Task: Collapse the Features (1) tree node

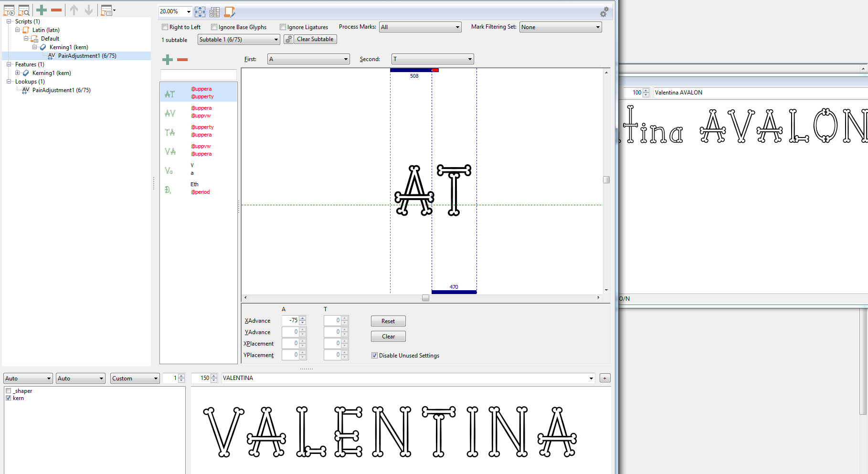Action: coord(9,64)
